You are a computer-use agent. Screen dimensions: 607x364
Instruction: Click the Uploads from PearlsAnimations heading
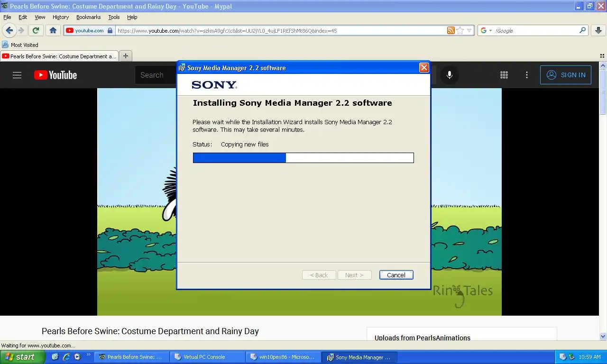[423, 338]
